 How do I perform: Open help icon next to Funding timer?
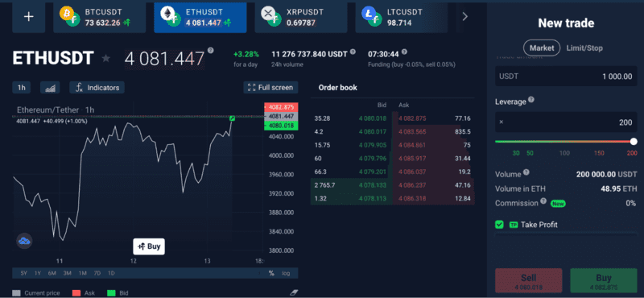click(405, 52)
